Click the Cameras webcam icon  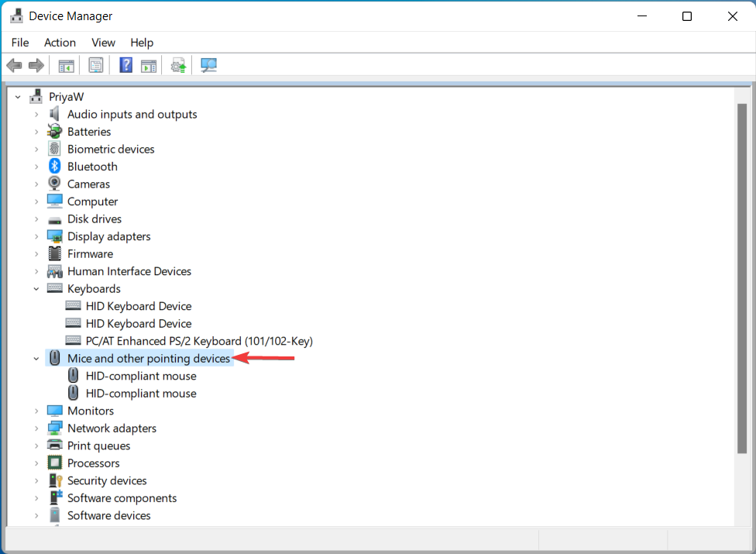[x=54, y=184]
